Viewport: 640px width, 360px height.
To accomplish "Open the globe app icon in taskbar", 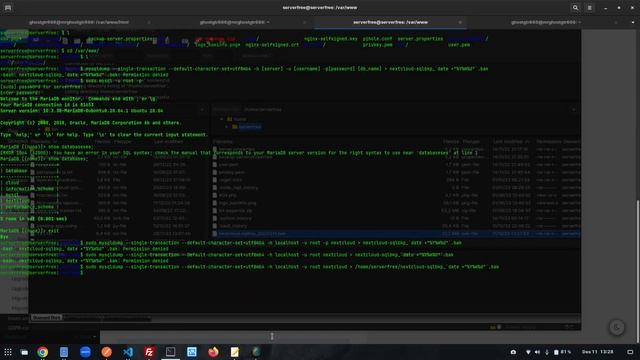I will click(256, 352).
